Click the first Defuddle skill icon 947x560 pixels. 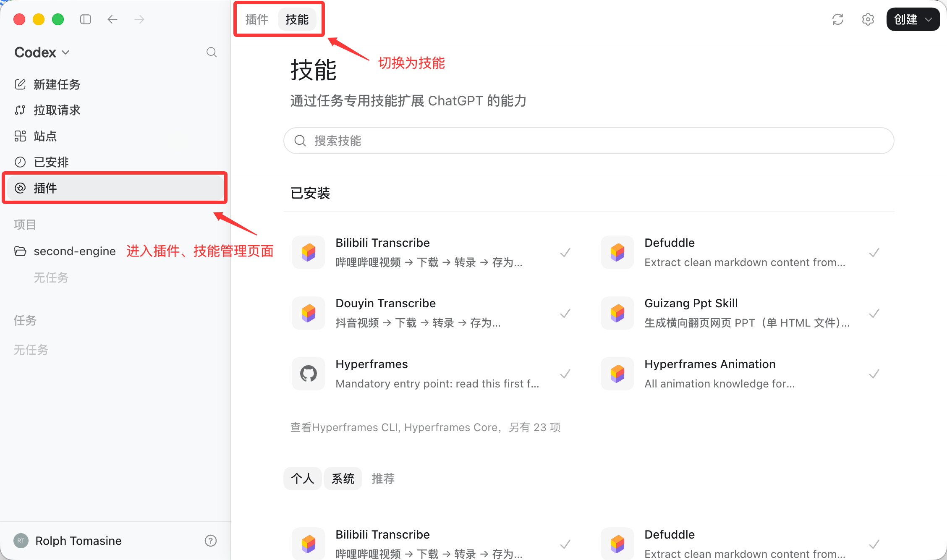coord(617,252)
